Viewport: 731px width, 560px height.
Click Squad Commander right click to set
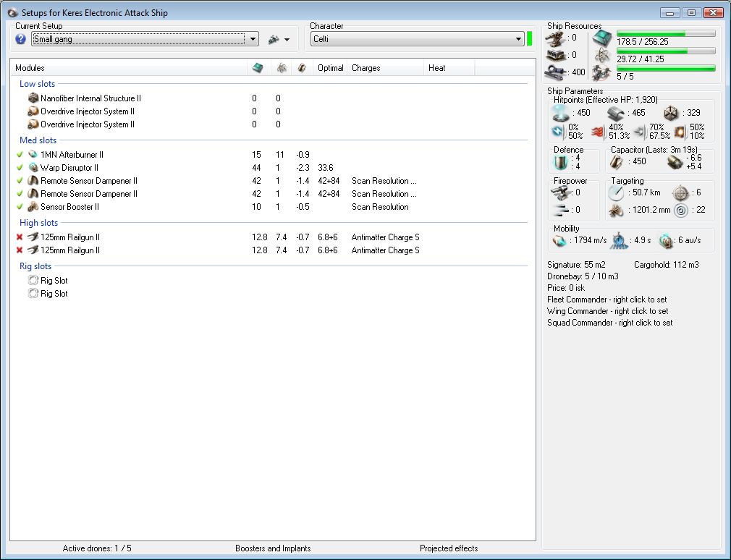point(610,323)
